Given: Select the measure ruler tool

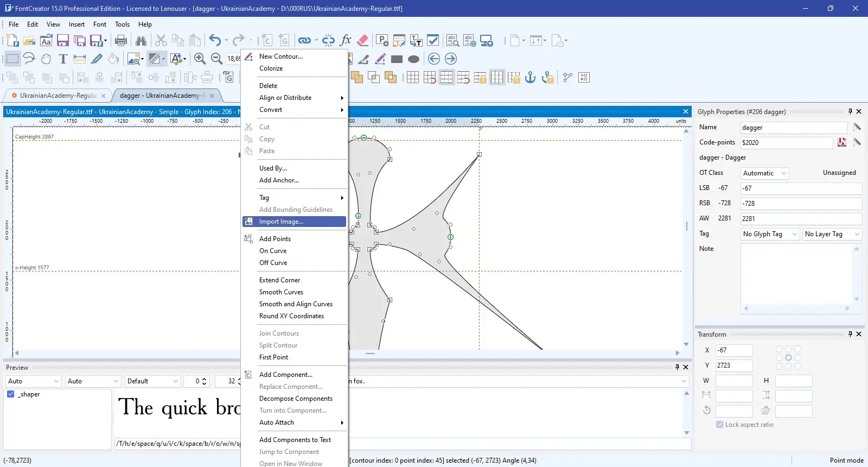Looking at the screenshot, I should [x=80, y=59].
